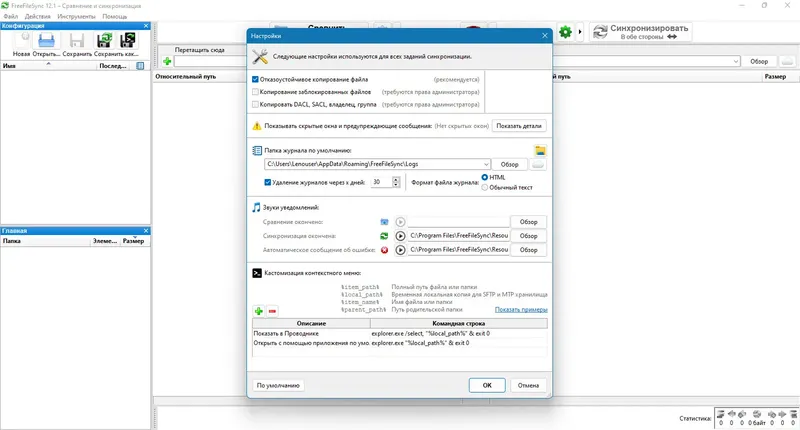Enable Копирование заблокированных файлов checkbox
The image size is (800, 430).
pyautogui.click(x=255, y=92)
